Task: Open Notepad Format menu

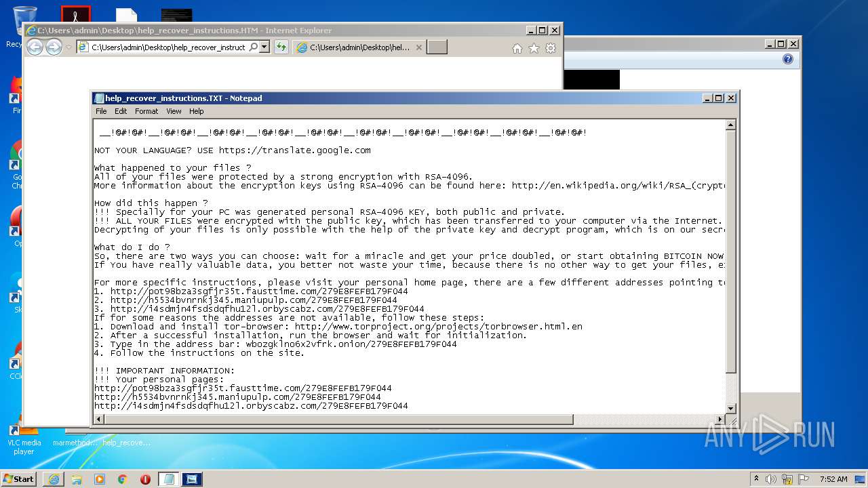Action: (146, 111)
